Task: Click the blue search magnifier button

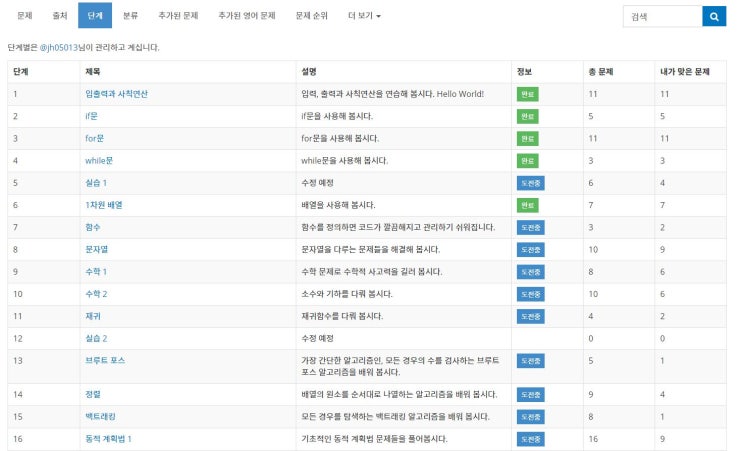Action: (x=714, y=17)
